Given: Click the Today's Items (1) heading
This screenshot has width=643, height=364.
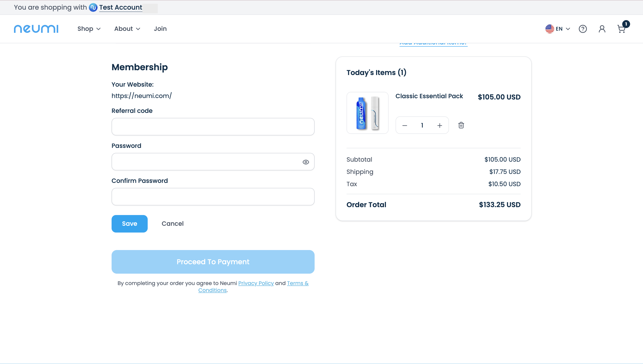Looking at the screenshot, I should [376, 72].
